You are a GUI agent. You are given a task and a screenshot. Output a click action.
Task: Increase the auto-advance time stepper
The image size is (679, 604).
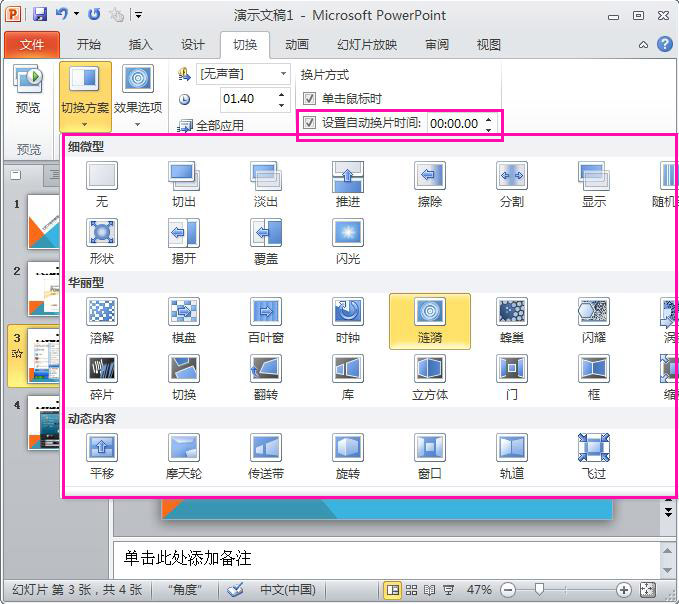pyautogui.click(x=489, y=119)
